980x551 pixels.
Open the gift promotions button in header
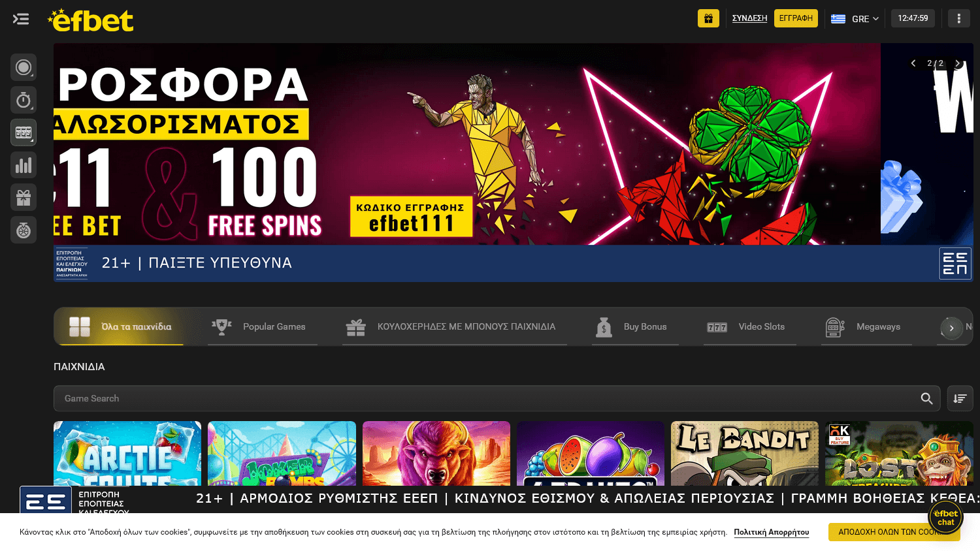tap(708, 18)
